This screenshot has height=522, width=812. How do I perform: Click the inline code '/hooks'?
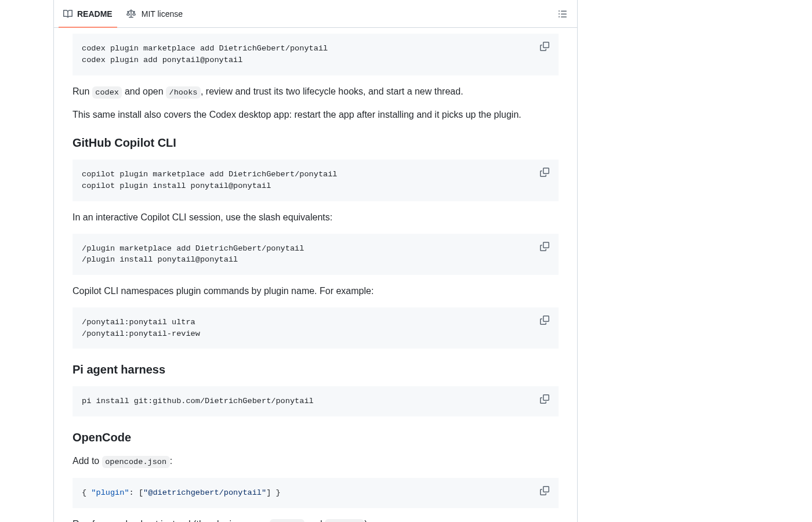pyautogui.click(x=183, y=92)
